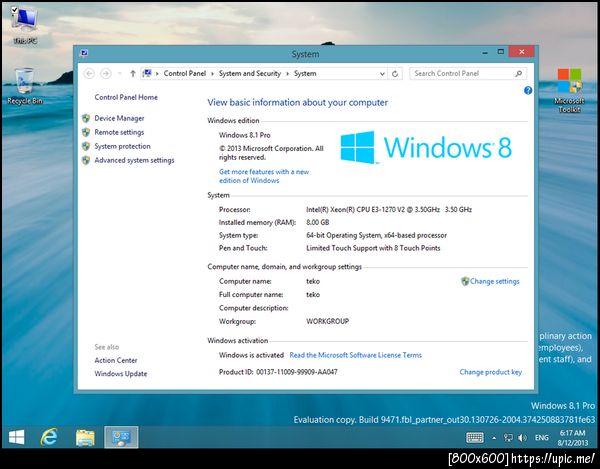Open the touch keyboard tray icon
The width and height of the screenshot is (600, 469).
click(x=475, y=437)
